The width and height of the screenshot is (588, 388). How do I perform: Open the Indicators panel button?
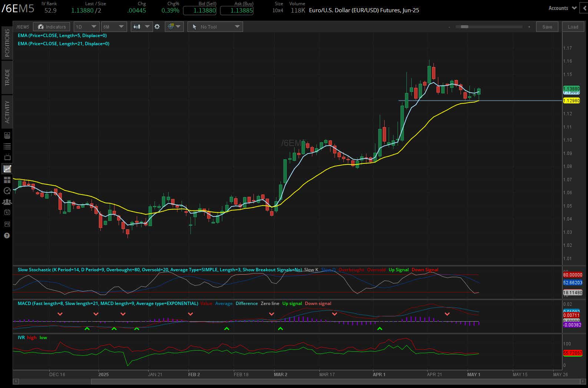[52, 27]
